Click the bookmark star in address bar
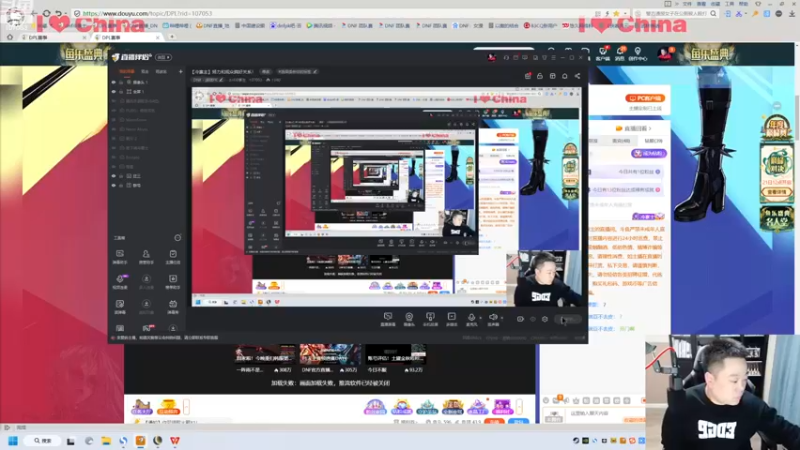Viewport: 800px width, 450px height. tap(616, 13)
